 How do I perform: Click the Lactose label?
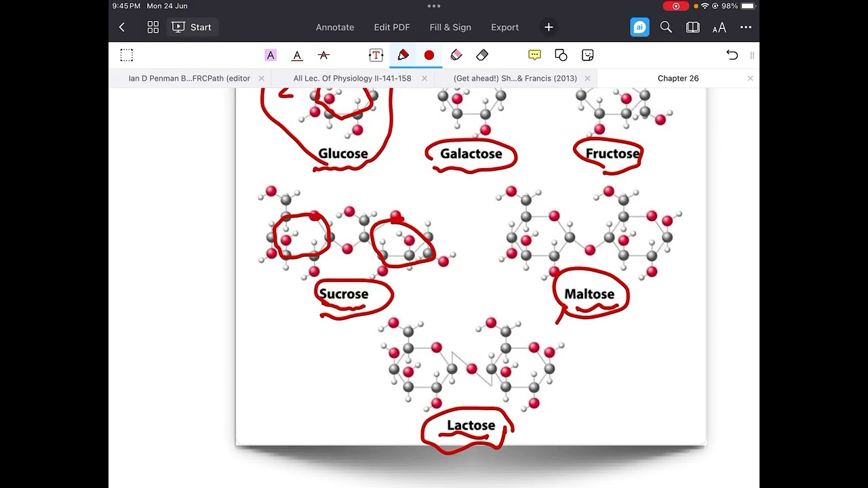[x=471, y=426]
